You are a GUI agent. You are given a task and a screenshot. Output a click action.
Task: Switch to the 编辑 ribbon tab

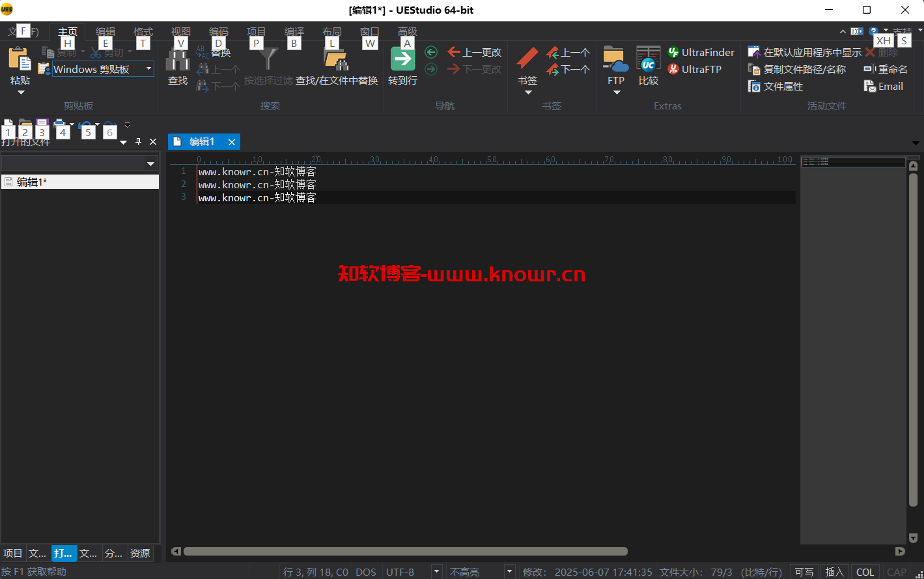[105, 31]
